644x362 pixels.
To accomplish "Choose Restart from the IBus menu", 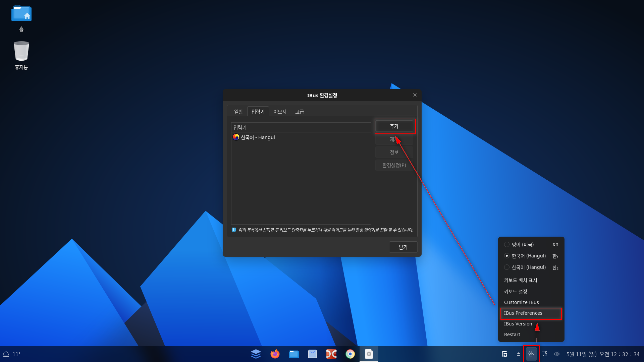I will coord(512,335).
